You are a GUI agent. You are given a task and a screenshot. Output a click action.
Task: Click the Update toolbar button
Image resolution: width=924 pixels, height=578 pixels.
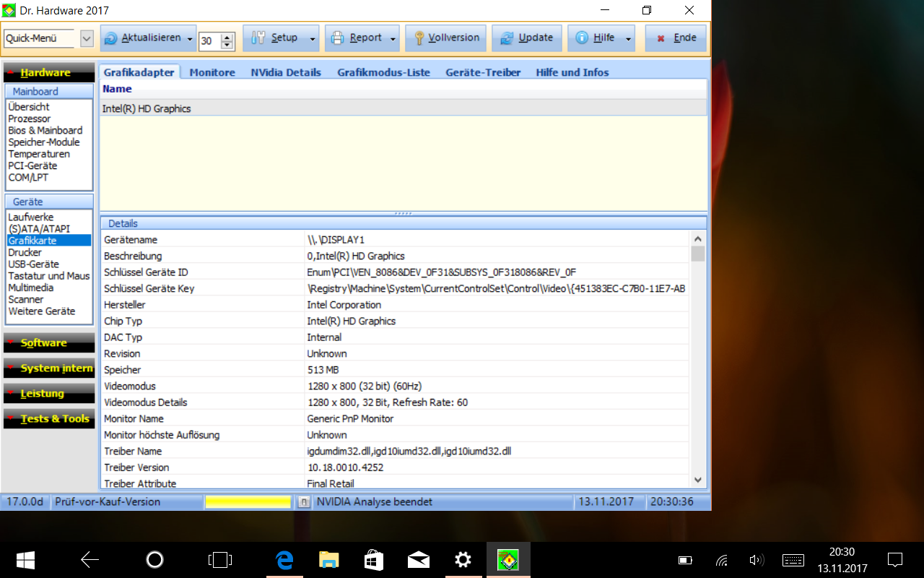click(x=526, y=38)
